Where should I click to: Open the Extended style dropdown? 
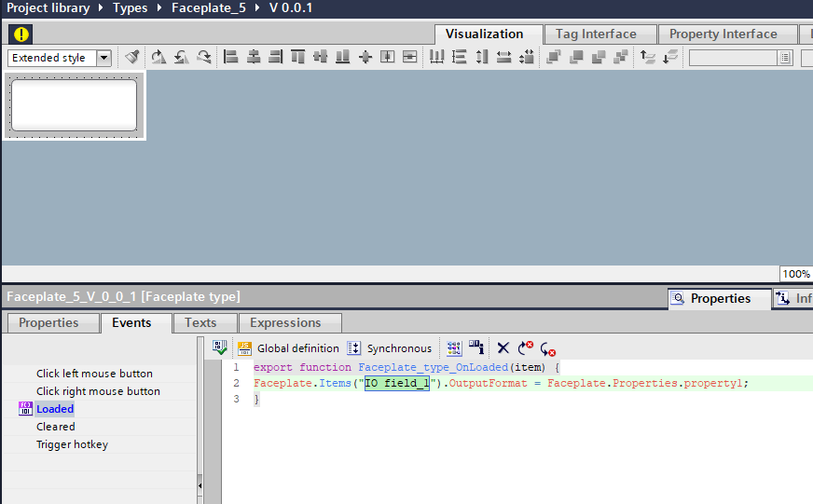point(103,58)
